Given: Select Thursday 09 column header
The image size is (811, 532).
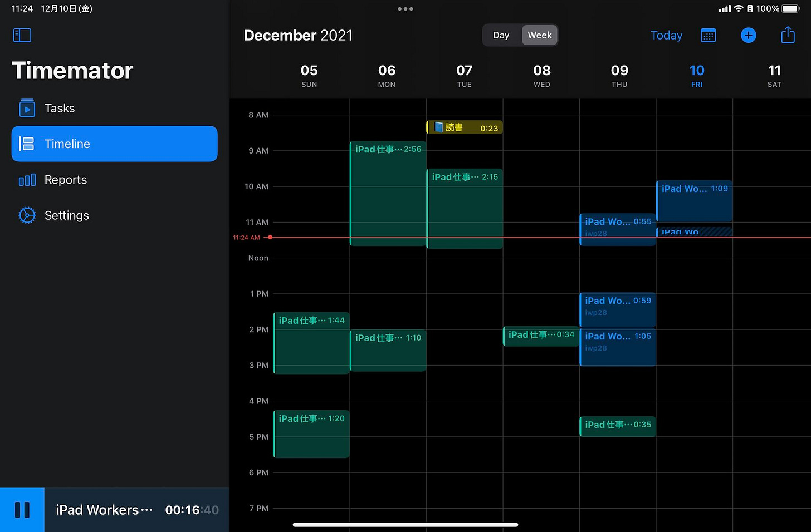Looking at the screenshot, I should pos(619,76).
